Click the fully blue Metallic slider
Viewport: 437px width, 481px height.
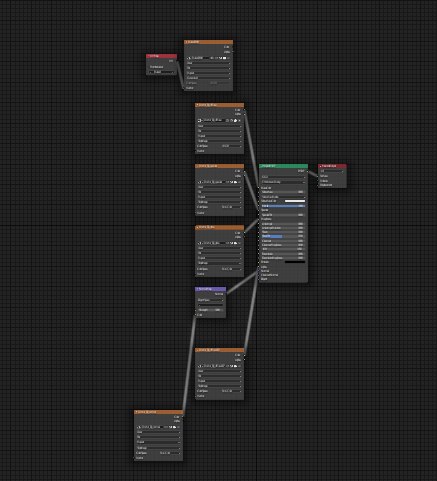pos(283,206)
